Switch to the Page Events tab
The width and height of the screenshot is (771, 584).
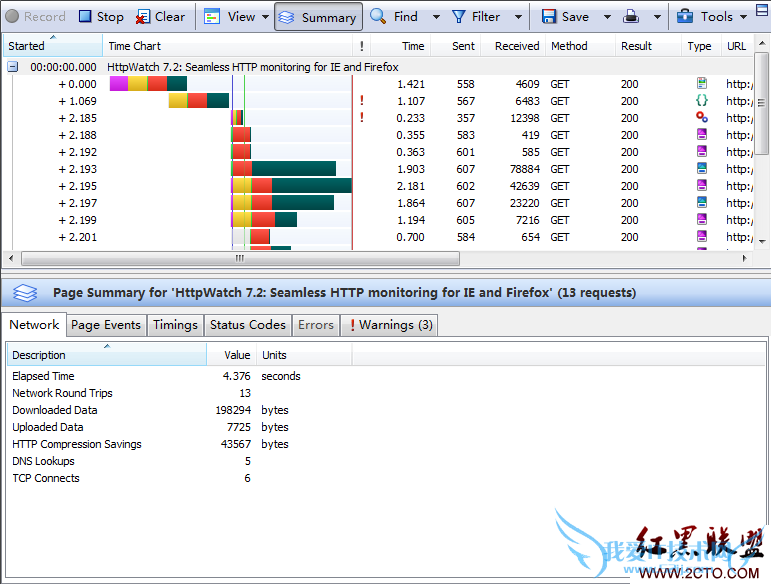[x=106, y=325]
